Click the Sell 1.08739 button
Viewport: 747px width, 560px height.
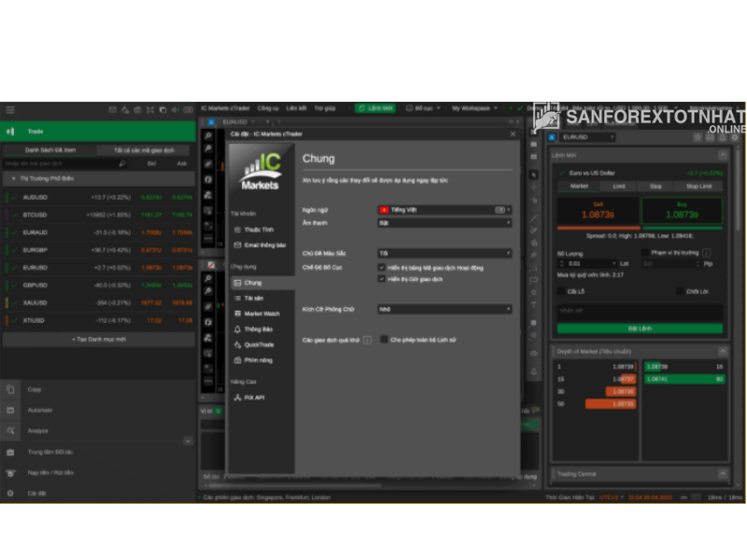pyautogui.click(x=598, y=211)
